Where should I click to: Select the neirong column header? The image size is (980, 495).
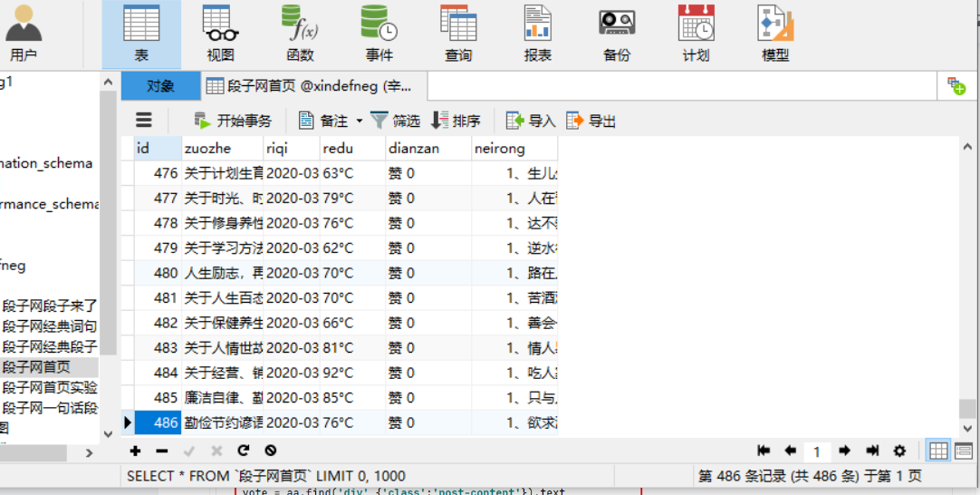[514, 149]
